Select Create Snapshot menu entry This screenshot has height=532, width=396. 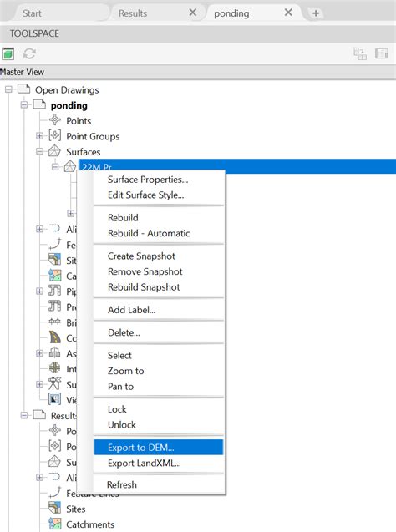click(x=159, y=256)
